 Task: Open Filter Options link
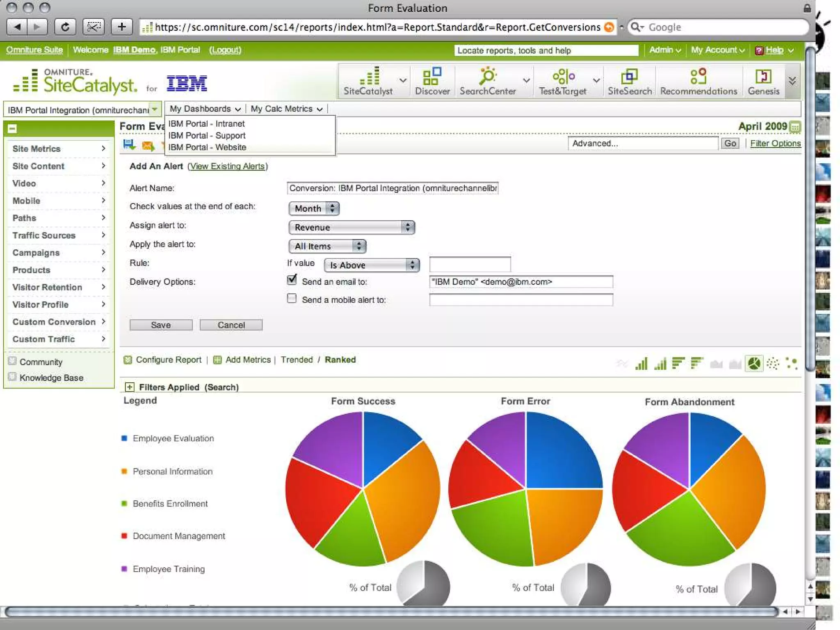point(775,143)
